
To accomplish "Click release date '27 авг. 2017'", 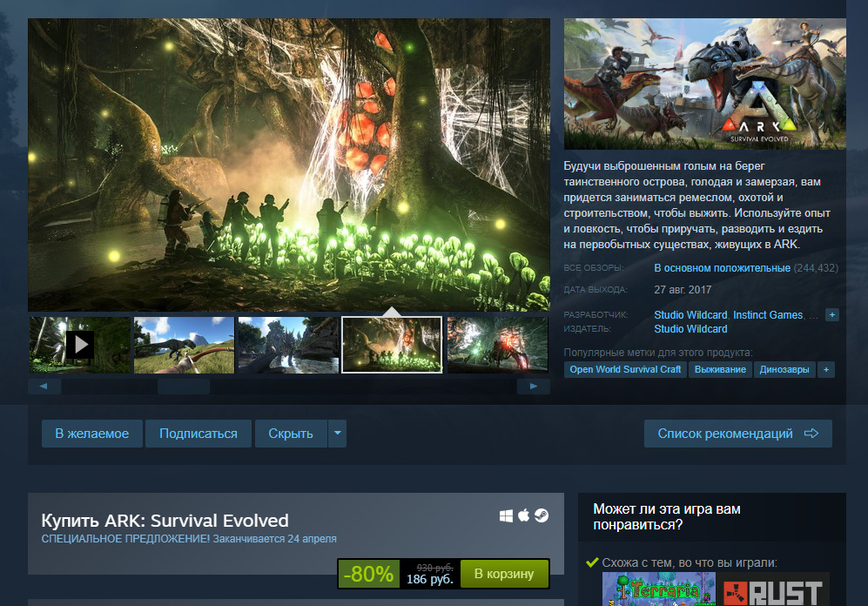I will (683, 289).
